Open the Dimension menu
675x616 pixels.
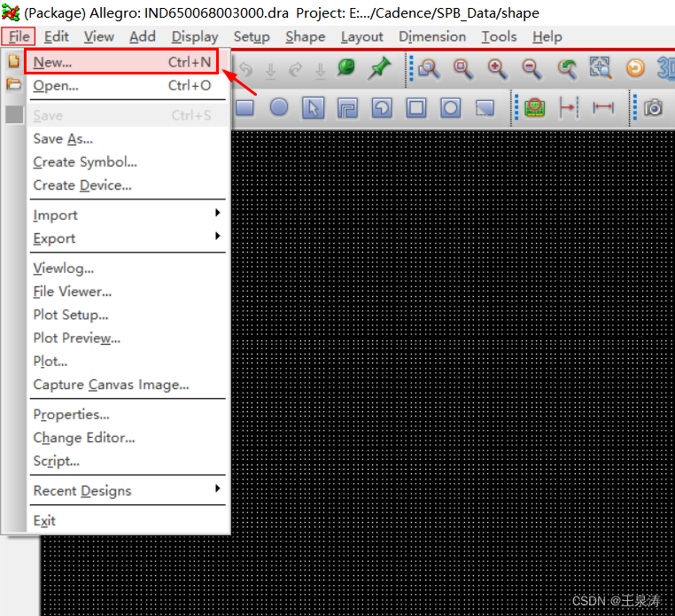(x=432, y=36)
